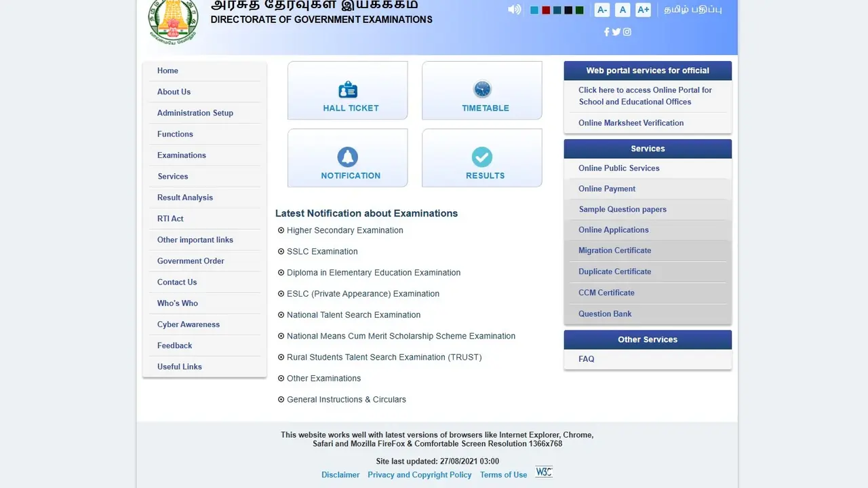Click Online Marksheet Verification
Screen dimensions: 868x488
[631, 123]
